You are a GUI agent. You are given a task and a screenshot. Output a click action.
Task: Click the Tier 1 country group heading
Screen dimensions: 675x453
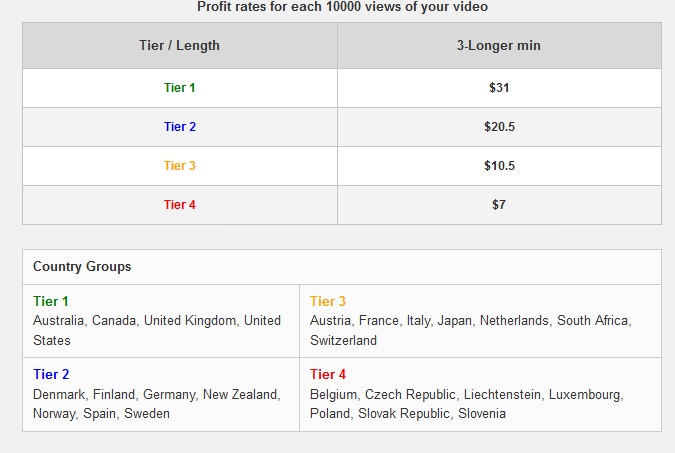(51, 301)
